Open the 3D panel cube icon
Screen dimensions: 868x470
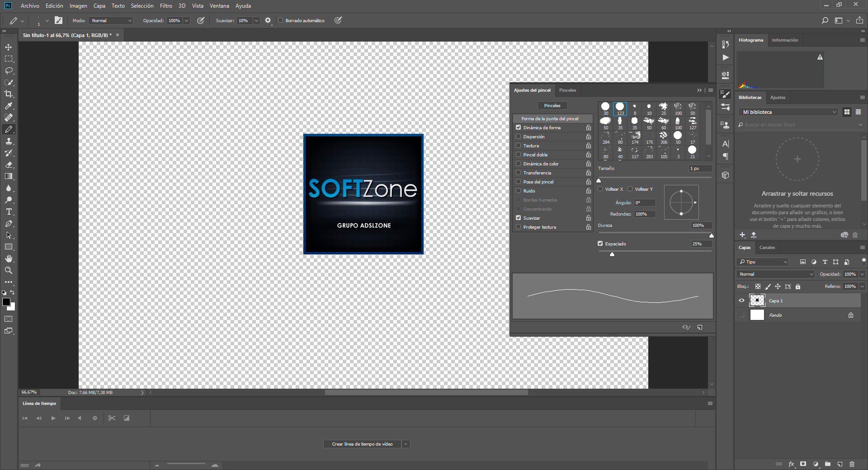pos(726,175)
